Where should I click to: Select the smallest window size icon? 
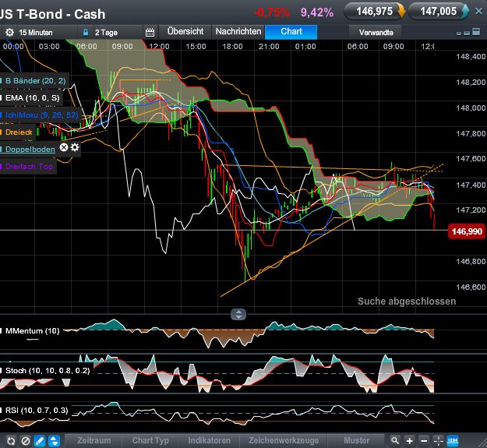coord(459,33)
